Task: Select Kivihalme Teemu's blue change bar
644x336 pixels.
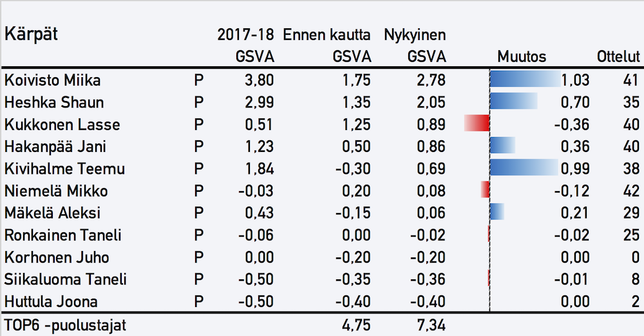Action: pos(524,169)
